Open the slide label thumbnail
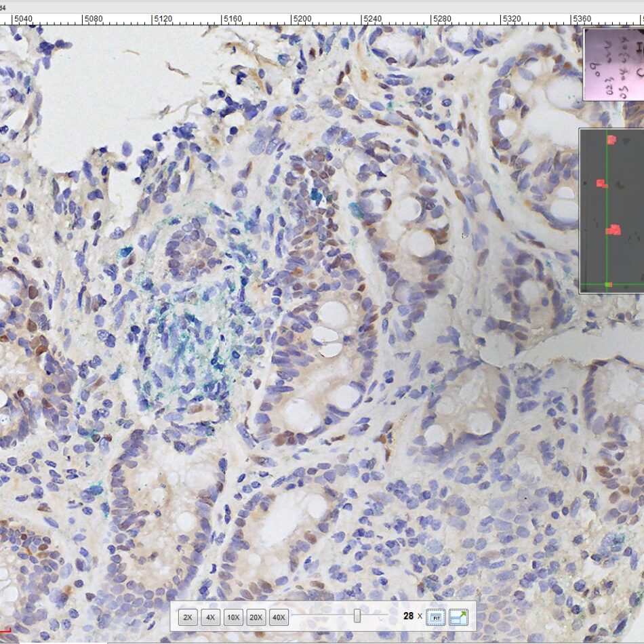 pyautogui.click(x=613, y=64)
